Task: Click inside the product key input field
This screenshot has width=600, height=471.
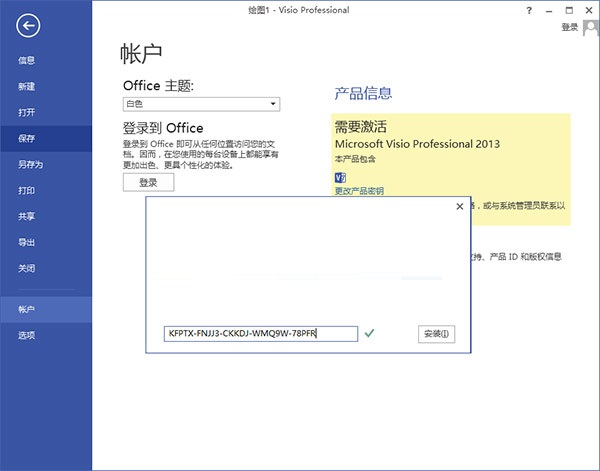Action: point(261,334)
